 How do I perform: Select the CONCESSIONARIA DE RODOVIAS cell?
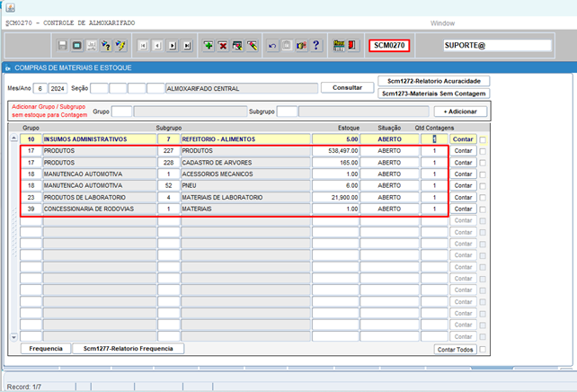100,209
